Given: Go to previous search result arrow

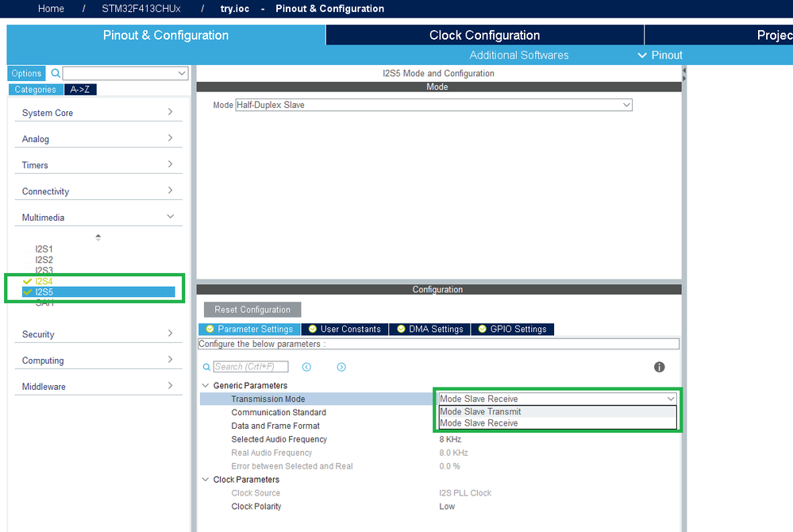Looking at the screenshot, I should click(x=306, y=367).
